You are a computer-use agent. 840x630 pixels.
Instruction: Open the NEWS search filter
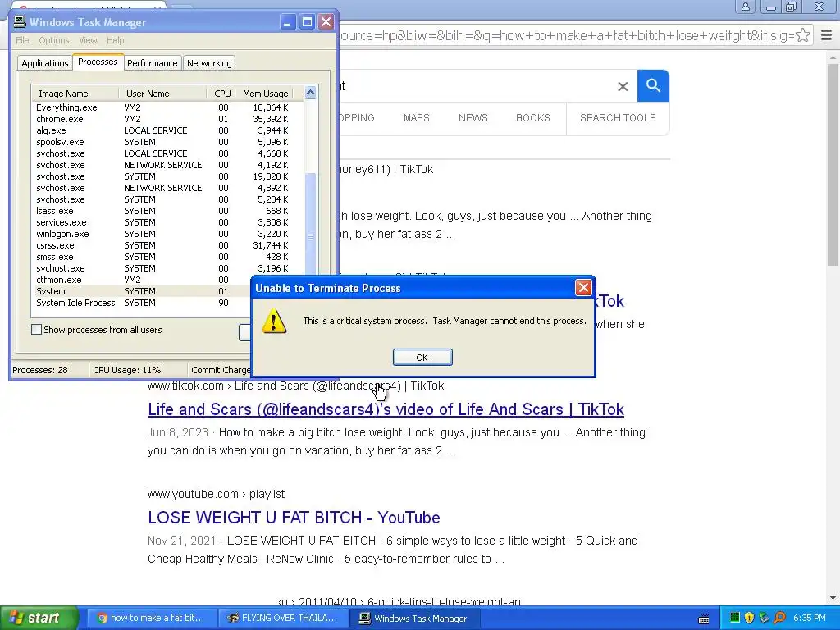point(472,118)
